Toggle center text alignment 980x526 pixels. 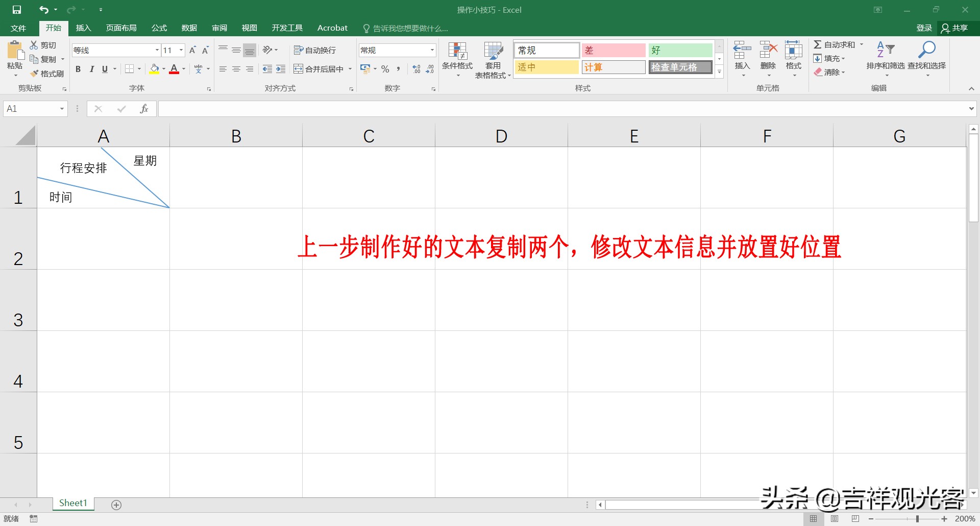[x=236, y=69]
